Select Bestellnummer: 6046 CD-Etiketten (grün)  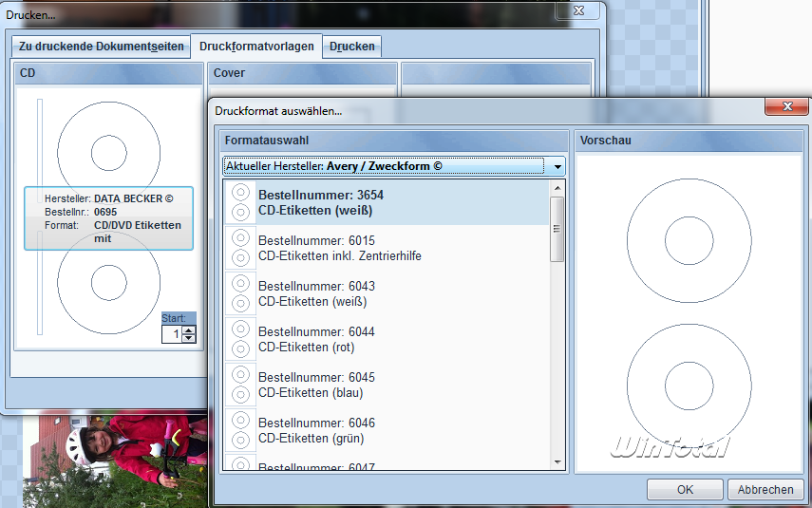387,430
